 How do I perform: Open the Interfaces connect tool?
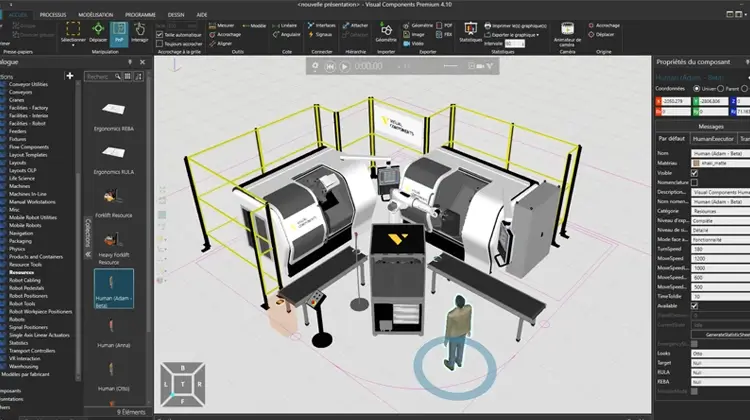click(321, 25)
